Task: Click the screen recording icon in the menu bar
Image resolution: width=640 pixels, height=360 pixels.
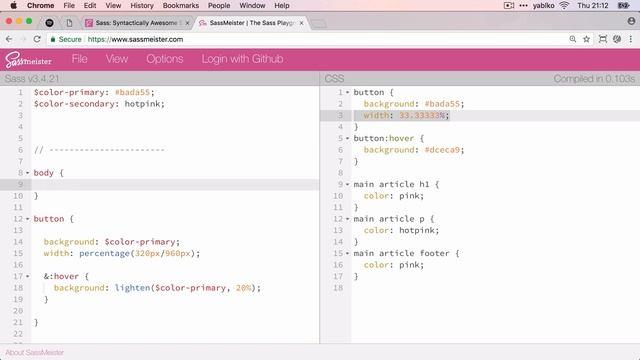Action: [509, 5]
